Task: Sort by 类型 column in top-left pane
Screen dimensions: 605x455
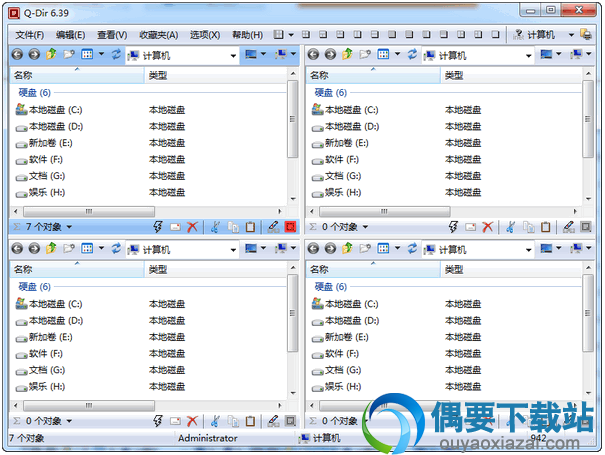Action: 216,75
